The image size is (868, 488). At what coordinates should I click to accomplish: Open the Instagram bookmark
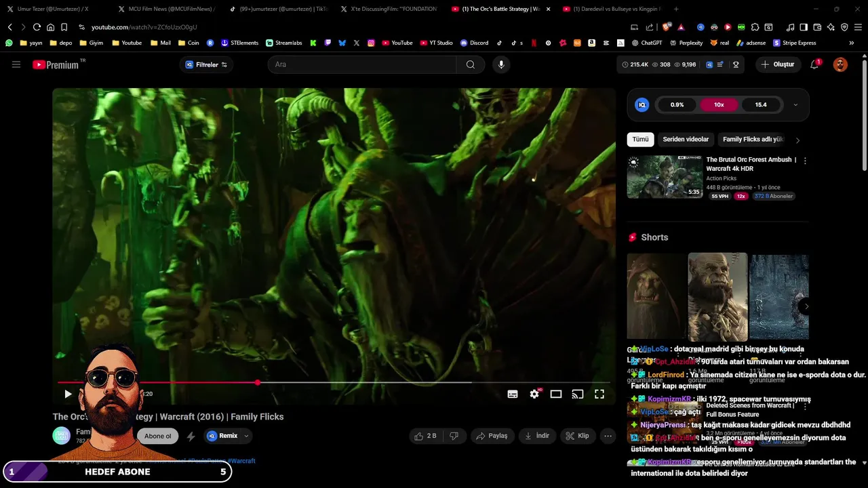click(371, 43)
